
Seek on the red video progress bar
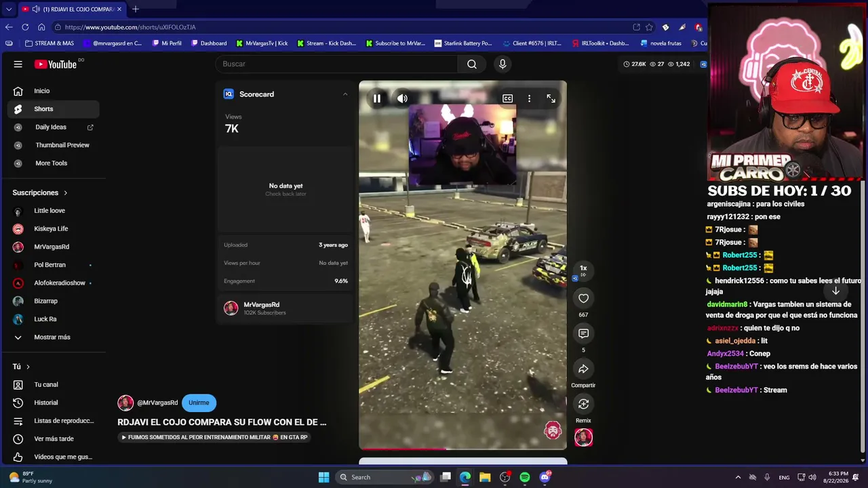tap(462, 448)
